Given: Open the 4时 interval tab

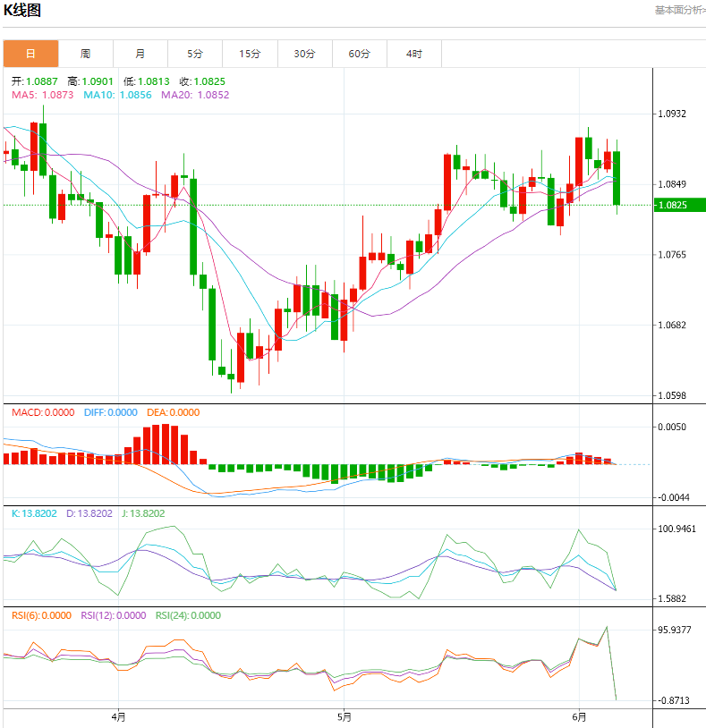Looking at the screenshot, I should (414, 54).
